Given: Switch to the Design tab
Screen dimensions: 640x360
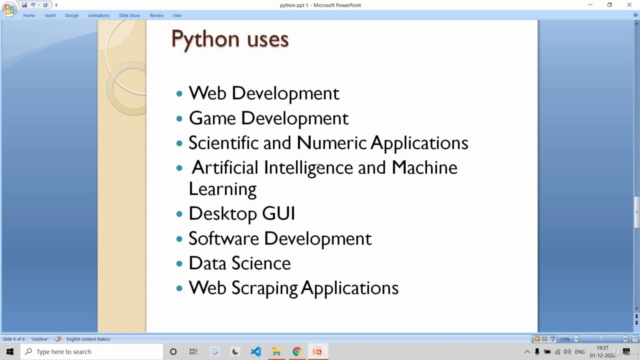Looking at the screenshot, I should click(72, 16).
